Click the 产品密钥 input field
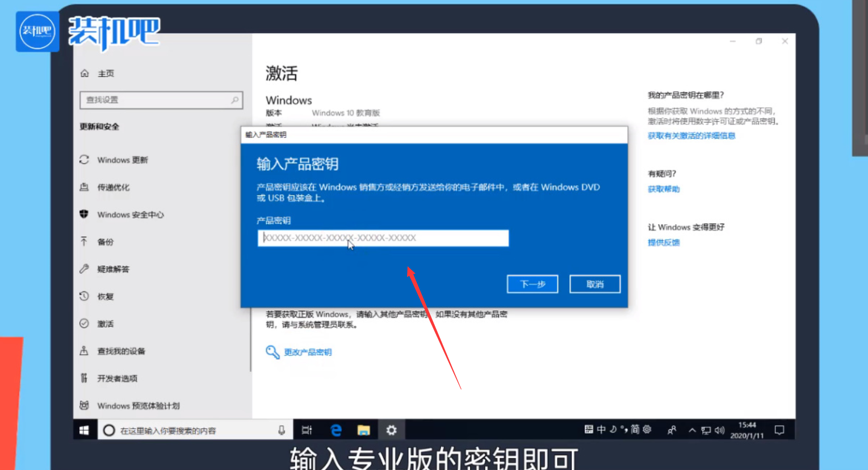The height and width of the screenshot is (470, 868). click(383, 238)
